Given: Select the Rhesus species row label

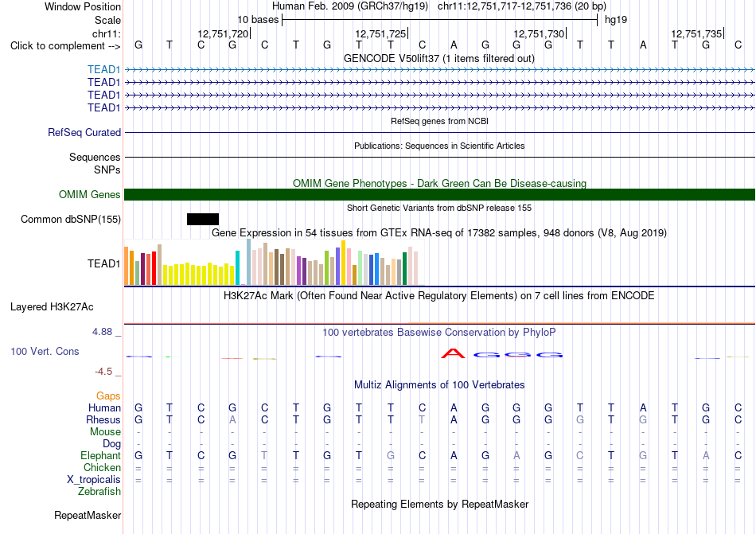Looking at the screenshot, I should pos(103,419).
